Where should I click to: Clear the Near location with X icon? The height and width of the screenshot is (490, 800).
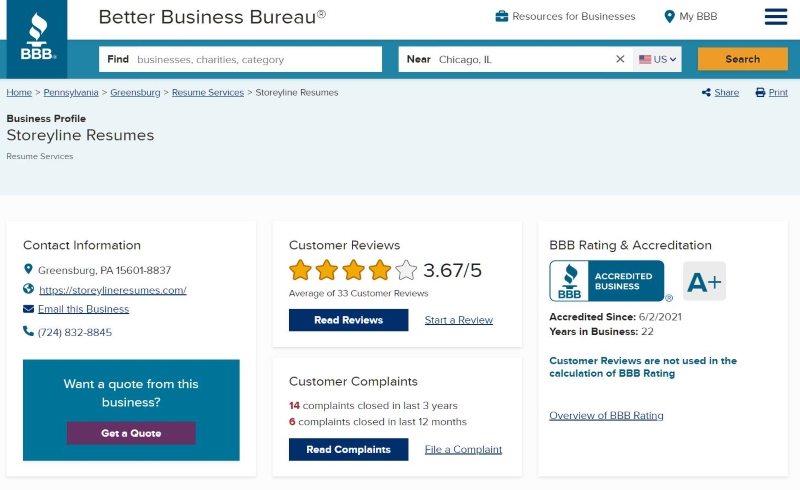coord(620,59)
